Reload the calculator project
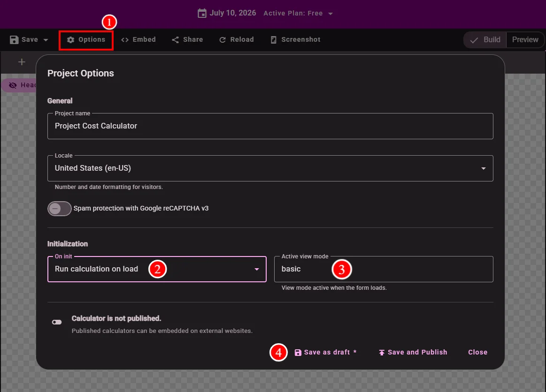The width and height of the screenshot is (546, 392). 237,40
